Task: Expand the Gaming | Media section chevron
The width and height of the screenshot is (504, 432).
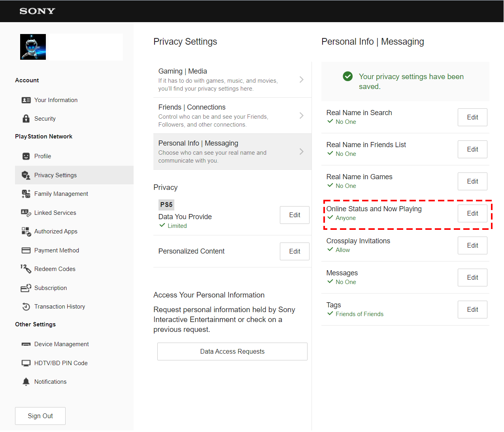Action: click(301, 79)
